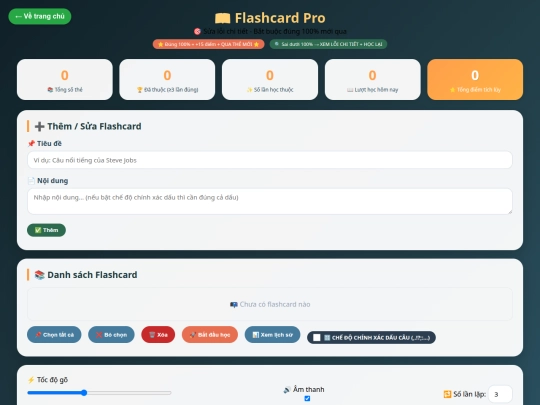Image resolution: width=540 pixels, height=405 pixels.
Task: Open the Tổng số thẻ stat card
Action: click(x=65, y=80)
